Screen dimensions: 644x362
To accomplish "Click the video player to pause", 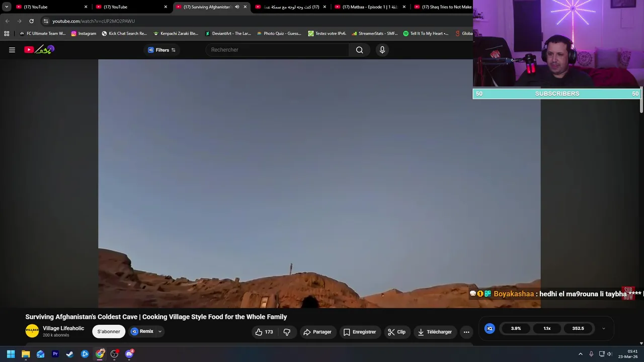I will pos(319,184).
